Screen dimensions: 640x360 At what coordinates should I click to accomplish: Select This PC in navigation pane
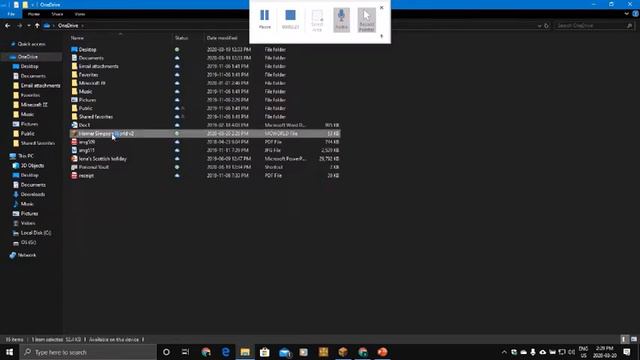(25, 156)
